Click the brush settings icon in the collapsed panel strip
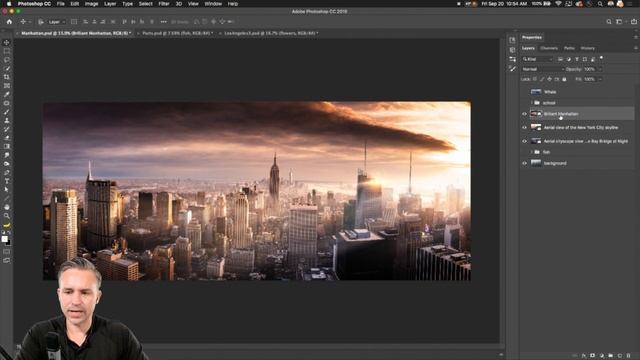 click(512, 69)
